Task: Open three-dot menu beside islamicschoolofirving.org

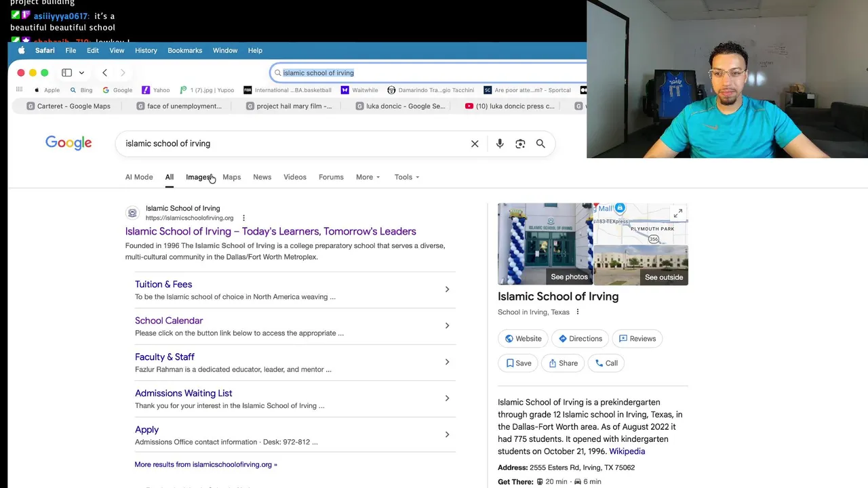Action: [x=243, y=218]
